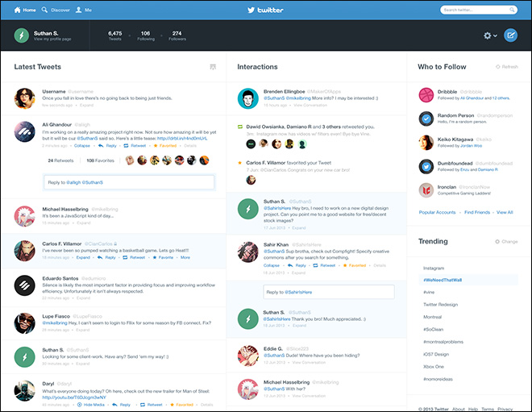Viewport: 532px width, 412px height.
Task: Favorite Carlos F. Villamor's basketball tweet
Action: (164, 257)
